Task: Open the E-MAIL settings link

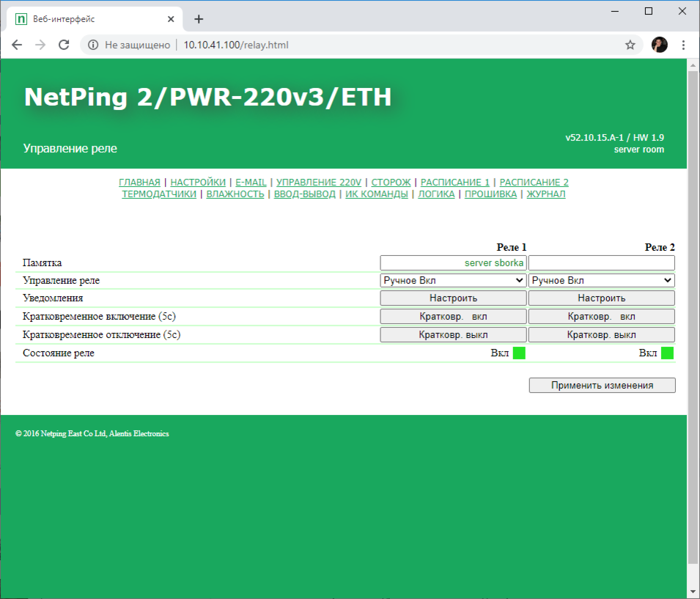Action: point(251,183)
